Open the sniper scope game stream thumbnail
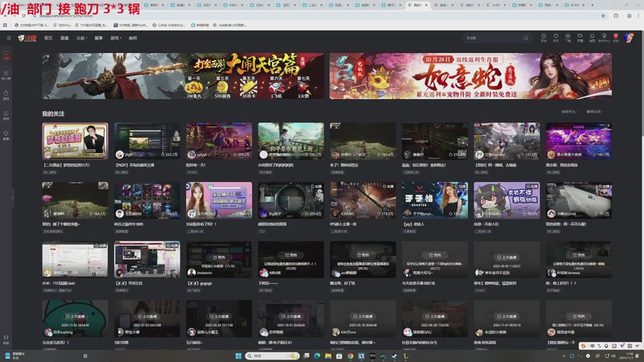This screenshot has width=644, height=362. coord(291,200)
